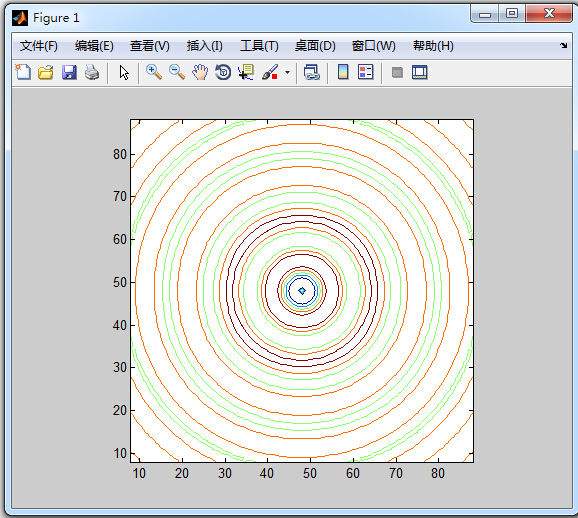
Task: Create a new figure with the toolbar icon
Action: (x=23, y=72)
